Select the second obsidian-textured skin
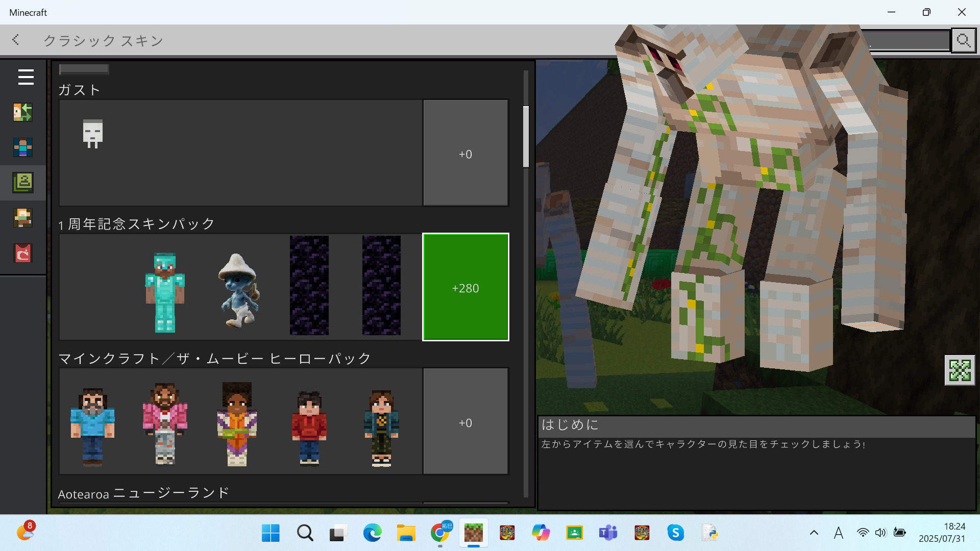 382,285
